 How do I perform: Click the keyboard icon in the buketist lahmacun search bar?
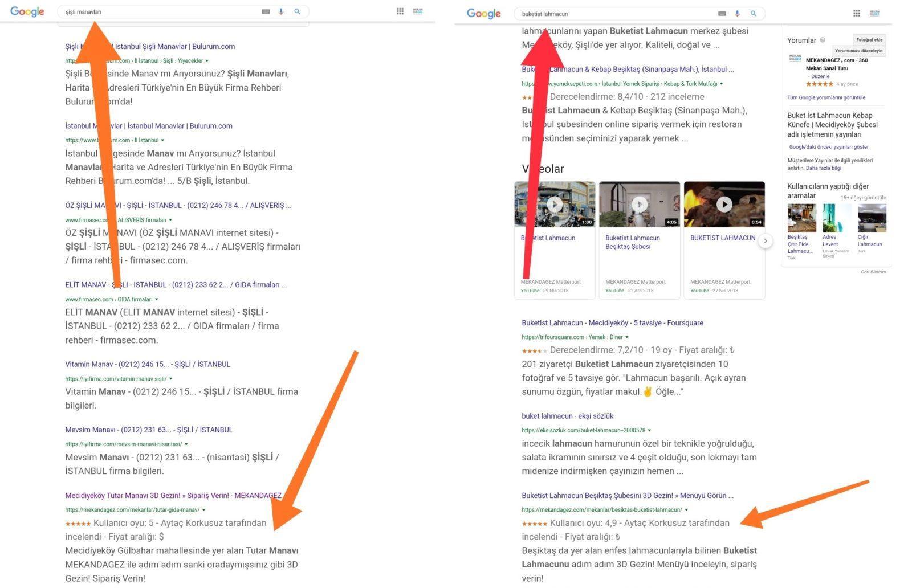tap(722, 14)
